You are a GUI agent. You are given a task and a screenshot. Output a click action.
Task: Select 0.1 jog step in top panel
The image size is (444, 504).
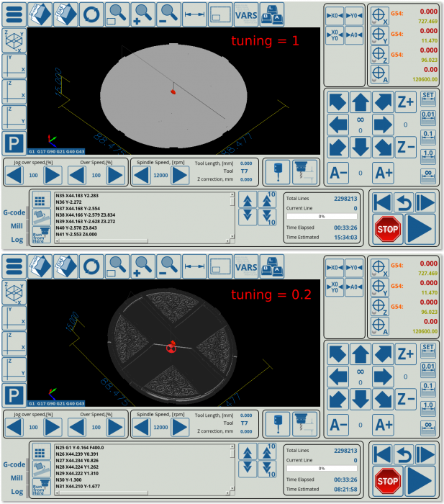point(428,138)
